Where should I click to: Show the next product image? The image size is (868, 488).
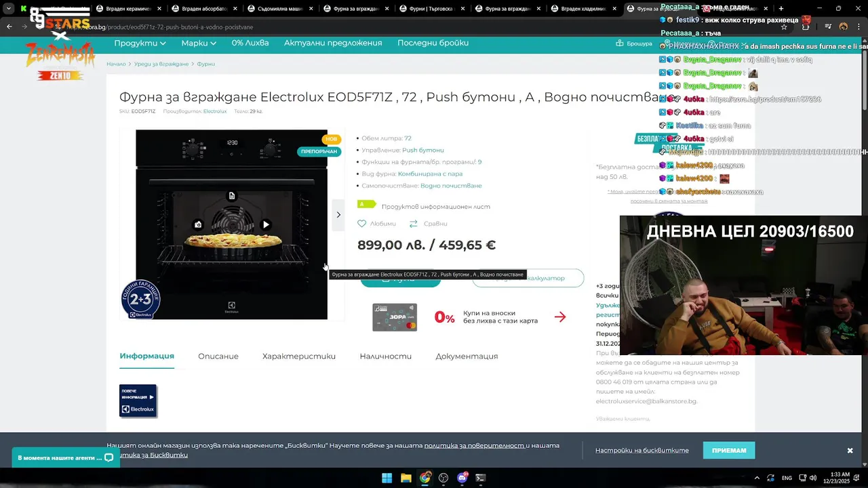338,215
